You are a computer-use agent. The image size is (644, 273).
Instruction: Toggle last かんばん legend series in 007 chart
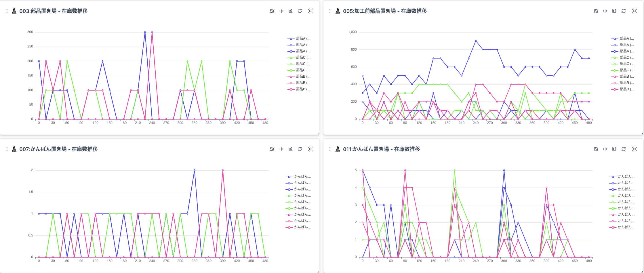[298, 227]
